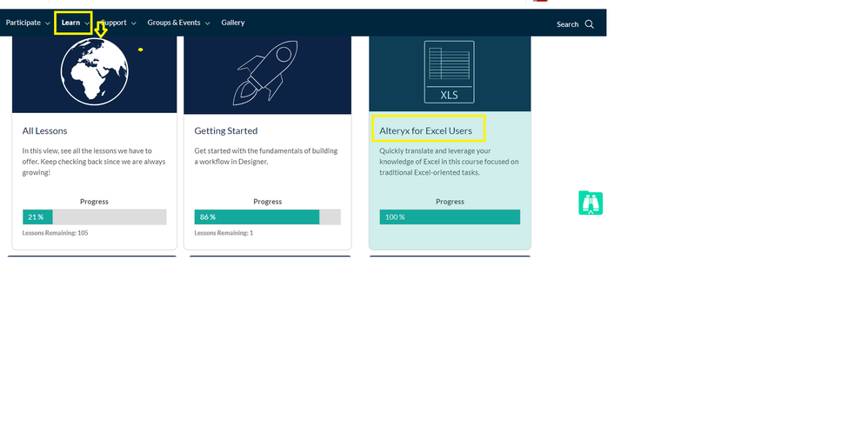Go to the Gallery page

click(x=233, y=23)
